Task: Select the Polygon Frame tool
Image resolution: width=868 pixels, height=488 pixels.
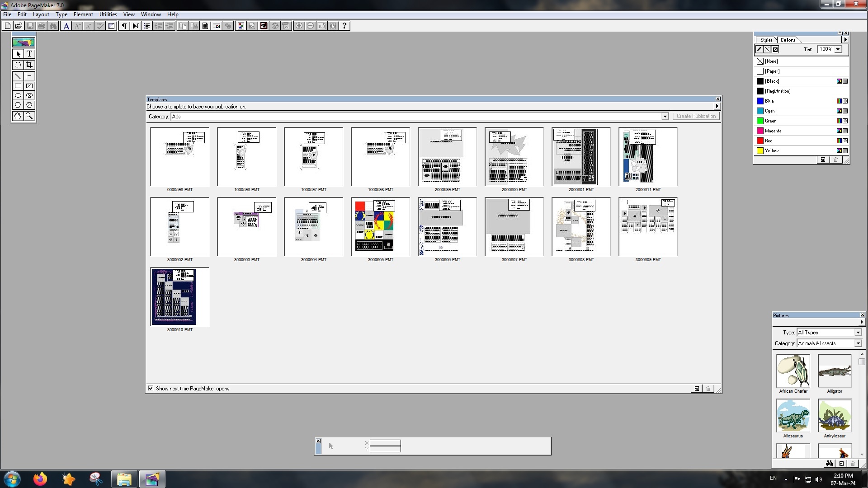Action: tap(29, 105)
